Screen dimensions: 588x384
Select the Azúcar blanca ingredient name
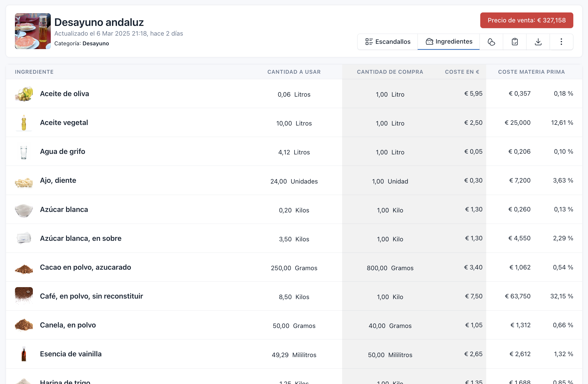pos(64,209)
